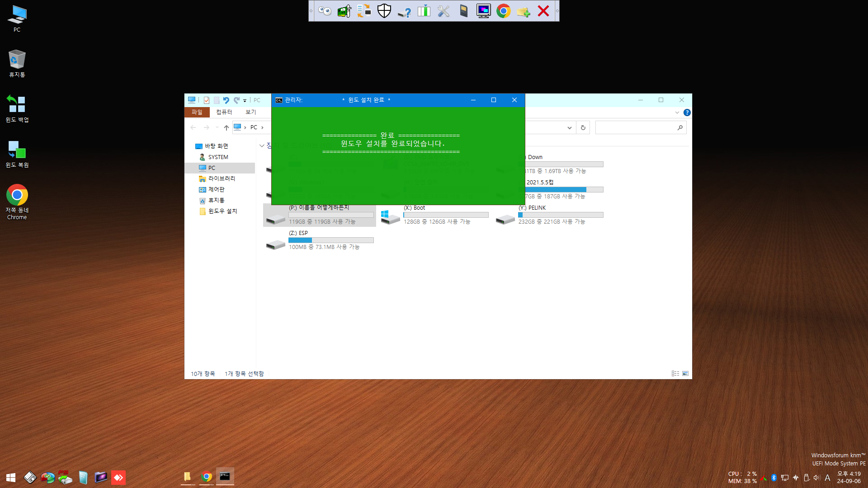Open the 파일 tab in Explorer ribbon
The width and height of the screenshot is (868, 488).
pos(197,112)
